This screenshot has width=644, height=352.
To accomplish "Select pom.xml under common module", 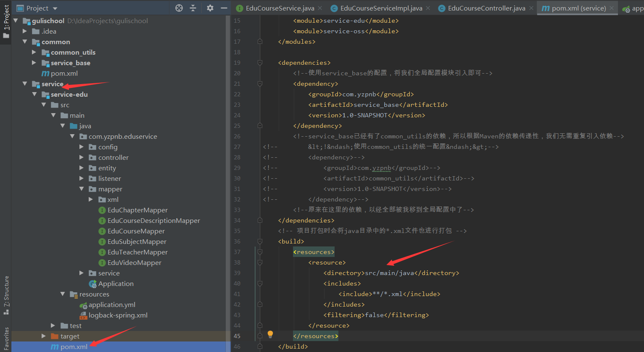I will 59,73.
